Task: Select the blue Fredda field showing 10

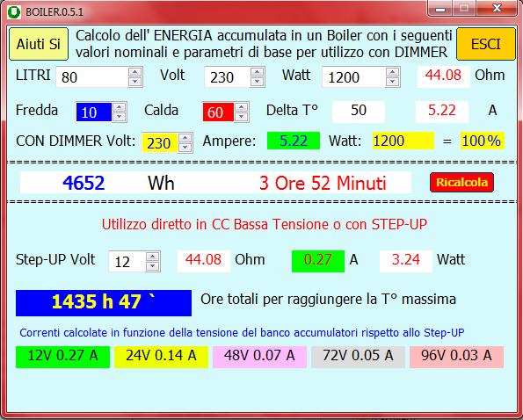Action: pos(94,112)
